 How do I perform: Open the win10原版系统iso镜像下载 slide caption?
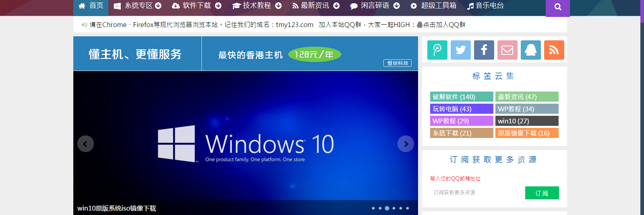pyautogui.click(x=117, y=208)
